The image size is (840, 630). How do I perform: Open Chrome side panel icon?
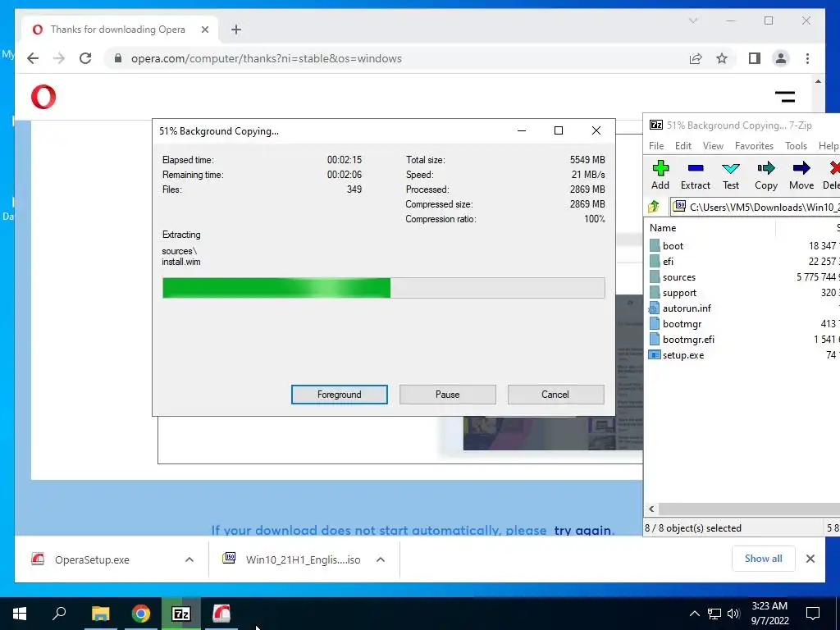755,58
